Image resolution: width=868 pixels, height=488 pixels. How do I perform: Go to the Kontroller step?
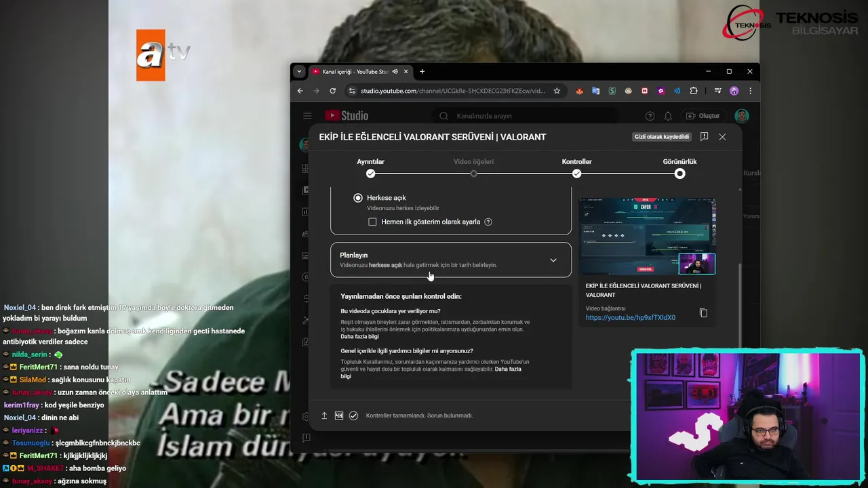[x=576, y=168]
